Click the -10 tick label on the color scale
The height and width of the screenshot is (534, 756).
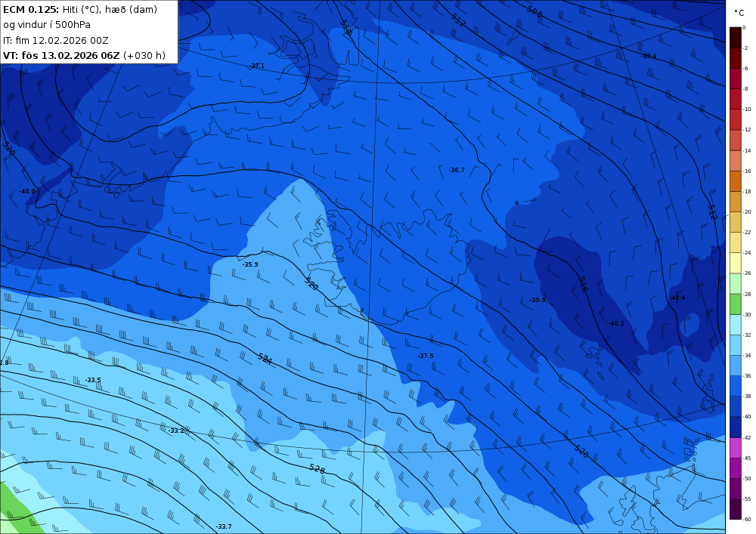pyautogui.click(x=748, y=110)
